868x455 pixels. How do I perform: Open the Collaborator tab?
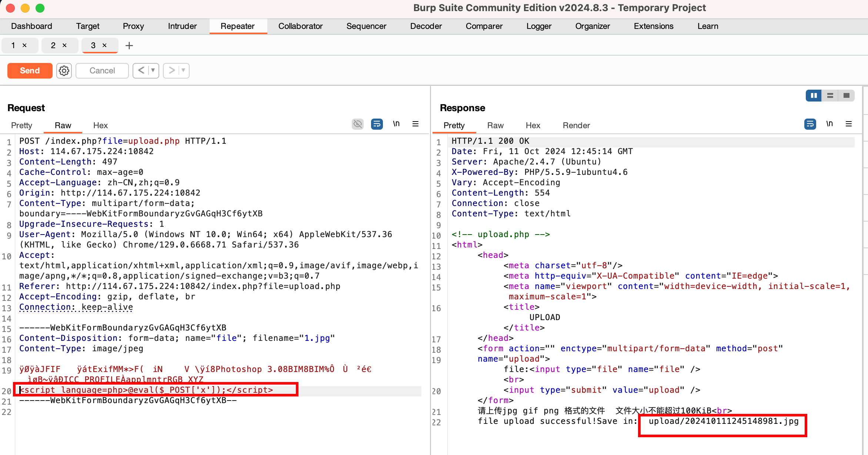pyautogui.click(x=300, y=26)
